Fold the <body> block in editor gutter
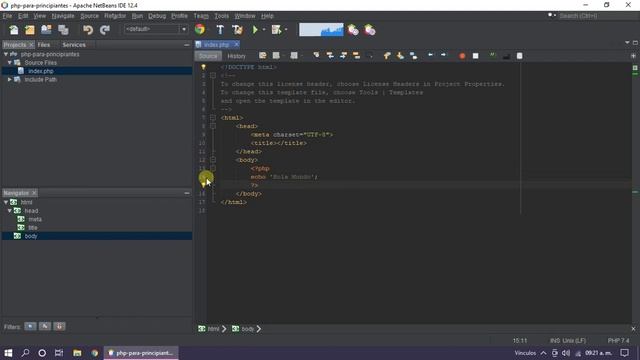Viewport: 640px width, 360px height. [213, 160]
